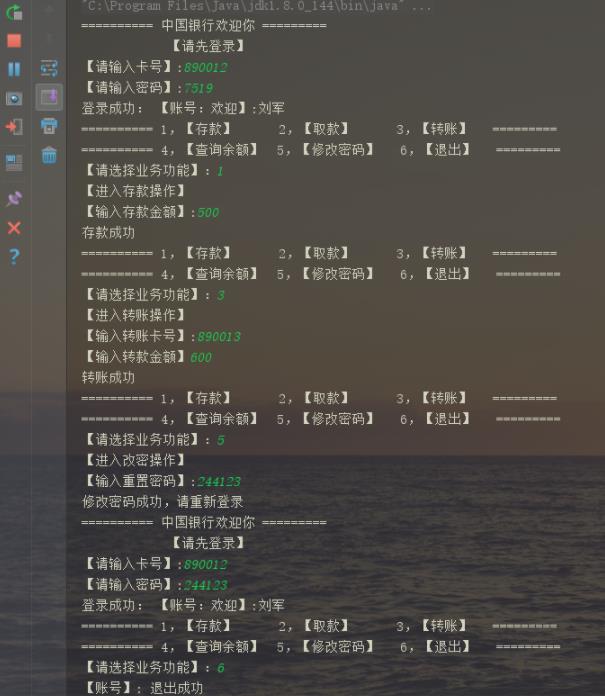Open the Restore Layout icon
The width and height of the screenshot is (605, 696).
[x=14, y=162]
